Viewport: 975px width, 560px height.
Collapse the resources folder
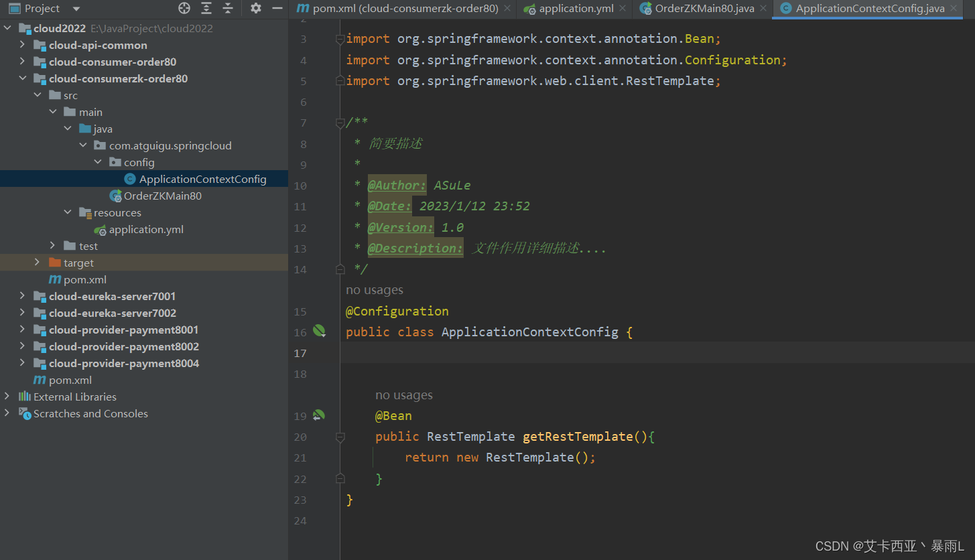[67, 212]
